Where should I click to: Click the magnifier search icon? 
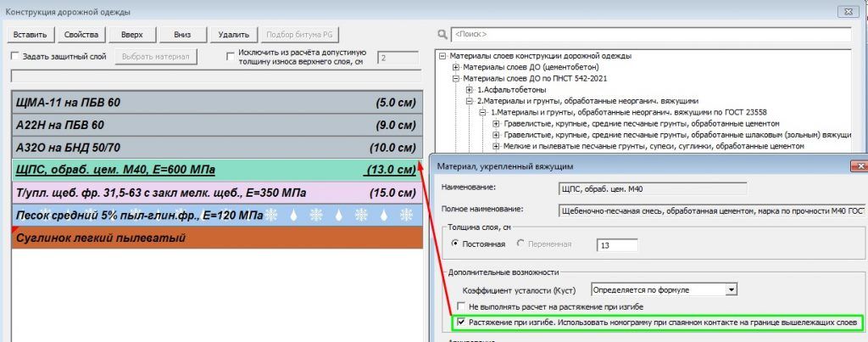[442, 34]
